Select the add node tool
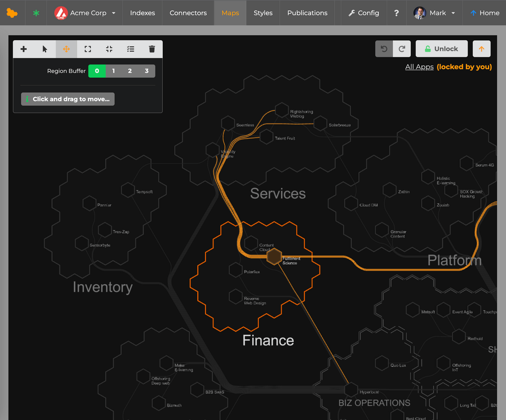Viewport: 506px width, 420px height. [x=23, y=49]
